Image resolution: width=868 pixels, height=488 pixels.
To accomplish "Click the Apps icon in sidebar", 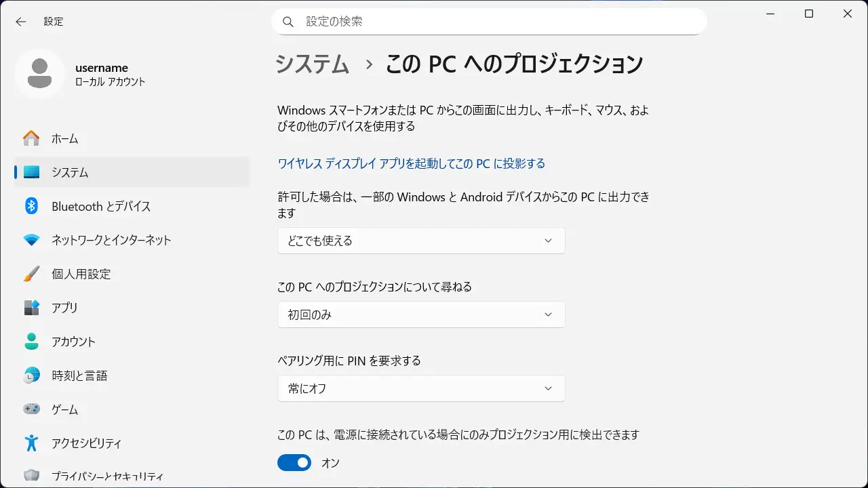I will pyautogui.click(x=31, y=308).
